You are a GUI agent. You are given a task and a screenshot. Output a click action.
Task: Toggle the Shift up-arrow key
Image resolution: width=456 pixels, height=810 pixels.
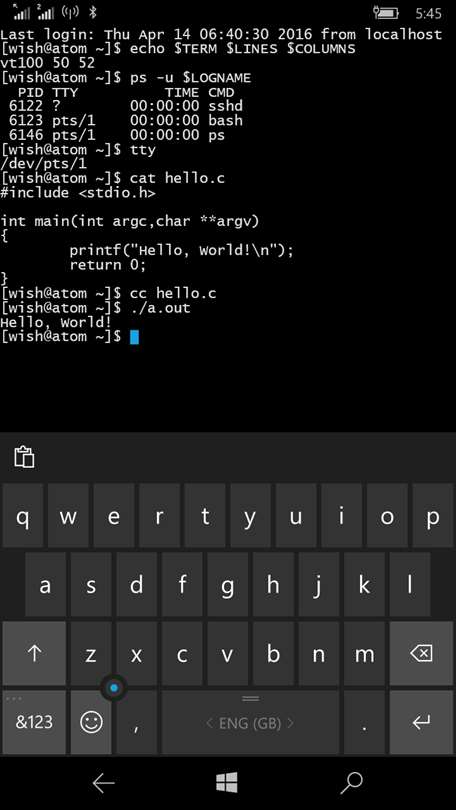[x=34, y=653]
